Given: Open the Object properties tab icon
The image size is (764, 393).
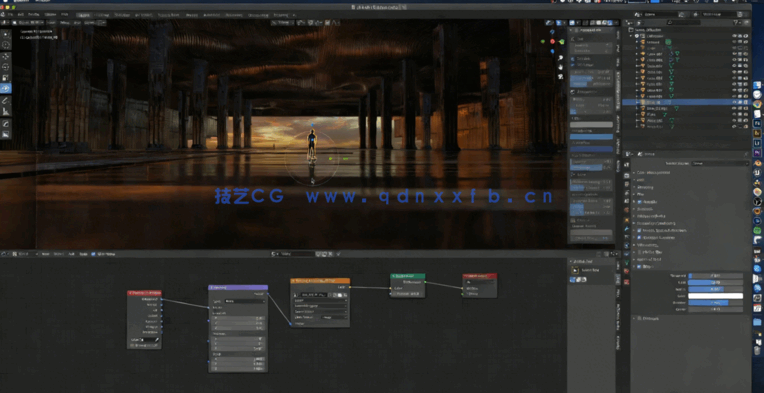Looking at the screenshot, I should pyautogui.click(x=626, y=219).
